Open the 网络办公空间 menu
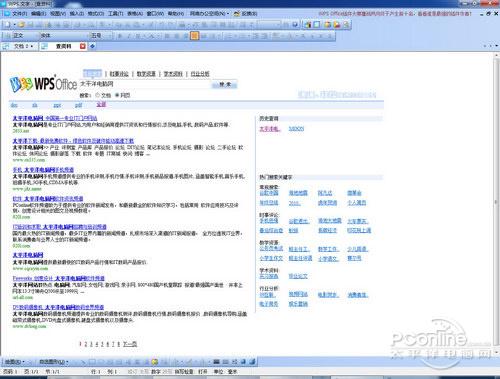 tap(209, 14)
